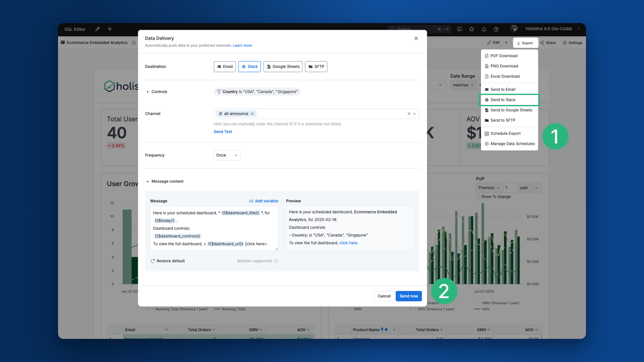Open the Learn more link

242,46
